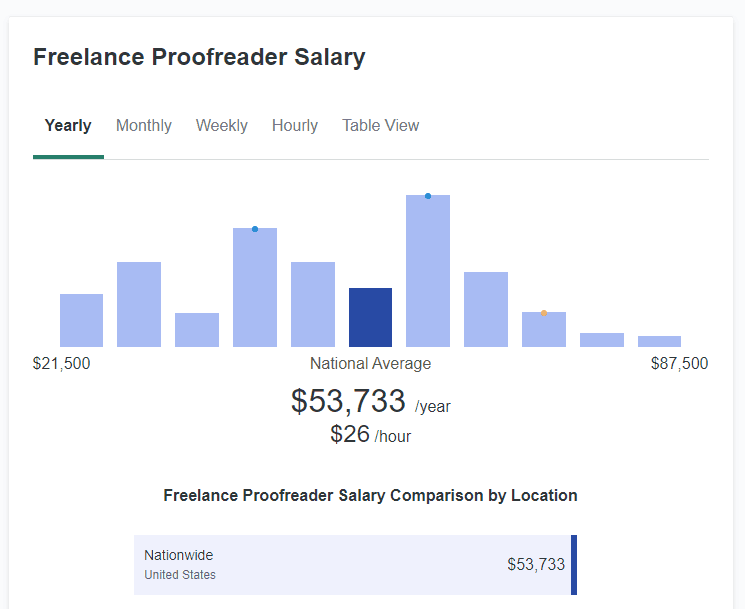Select the Nationwide United States row label
Screen dimensions: 745x609
179,564
